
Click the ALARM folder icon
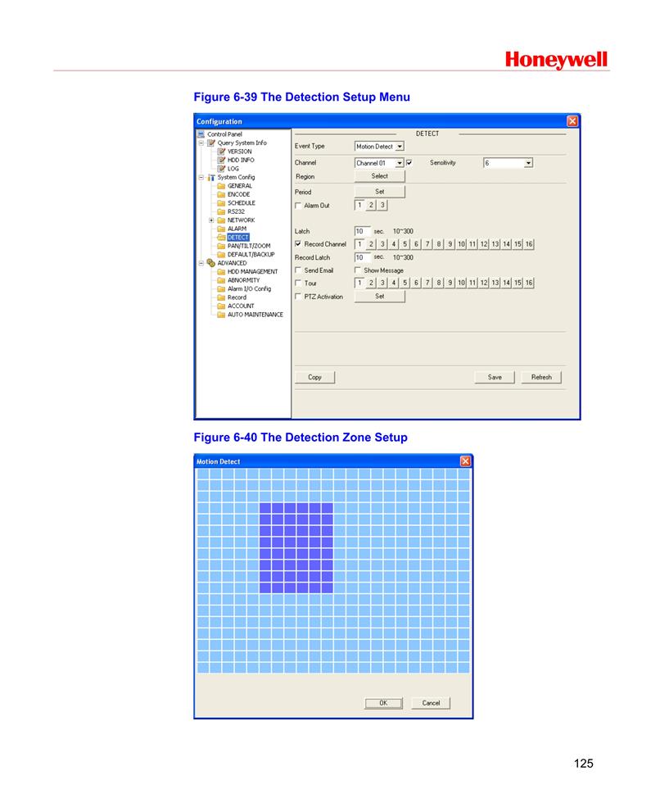click(x=221, y=229)
